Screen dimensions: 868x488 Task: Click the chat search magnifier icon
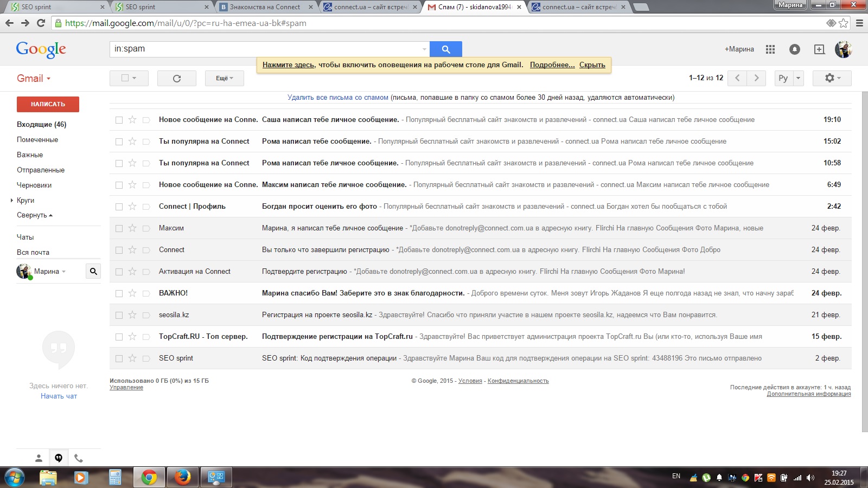[93, 271]
